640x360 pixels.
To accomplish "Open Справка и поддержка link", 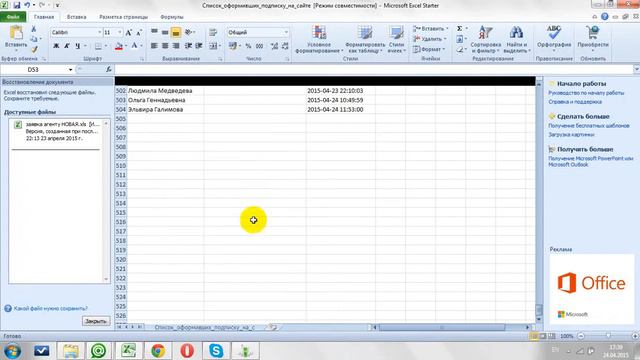I will pyautogui.click(x=575, y=102).
